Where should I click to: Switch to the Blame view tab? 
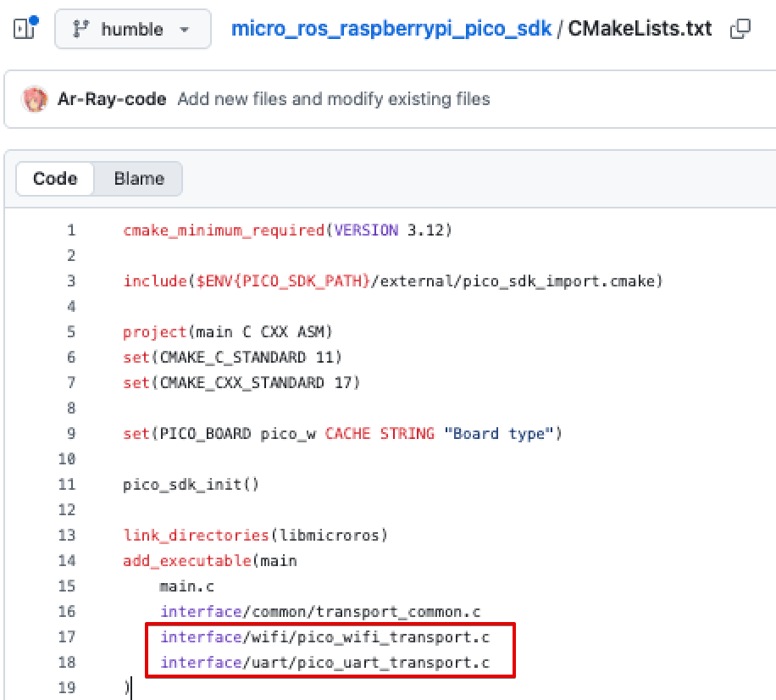coord(139,179)
